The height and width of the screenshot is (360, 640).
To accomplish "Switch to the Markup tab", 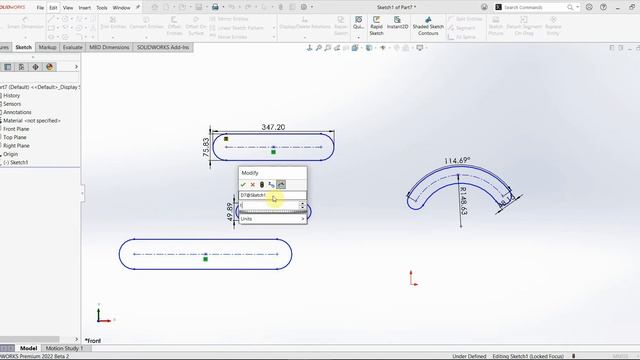I will pyautogui.click(x=47, y=47).
